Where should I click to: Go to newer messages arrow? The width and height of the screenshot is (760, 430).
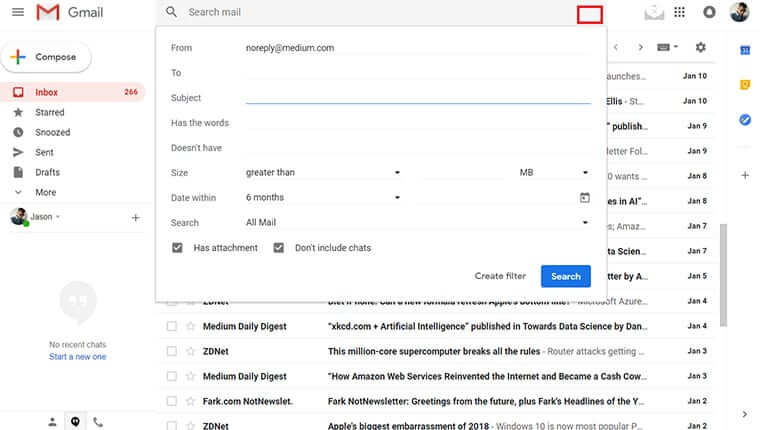coord(616,48)
